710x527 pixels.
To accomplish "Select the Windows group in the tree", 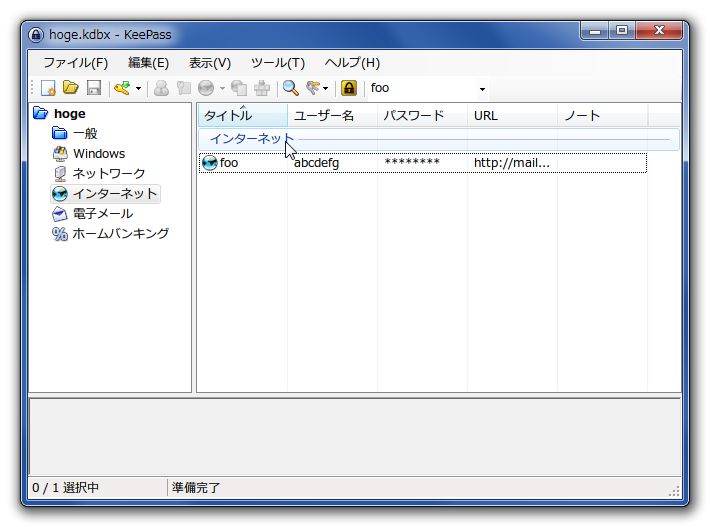I will click(99, 154).
